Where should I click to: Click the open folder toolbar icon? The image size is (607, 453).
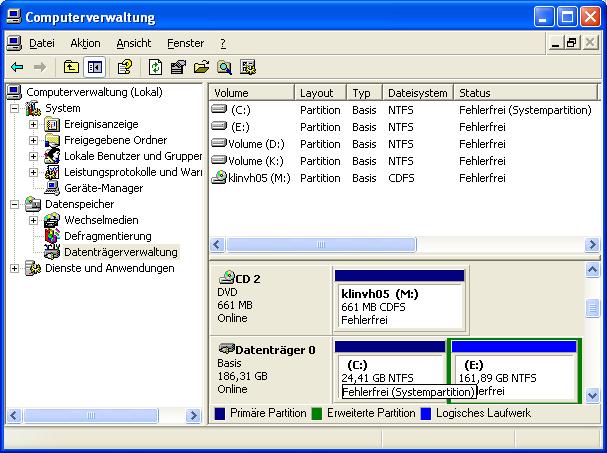point(201,67)
